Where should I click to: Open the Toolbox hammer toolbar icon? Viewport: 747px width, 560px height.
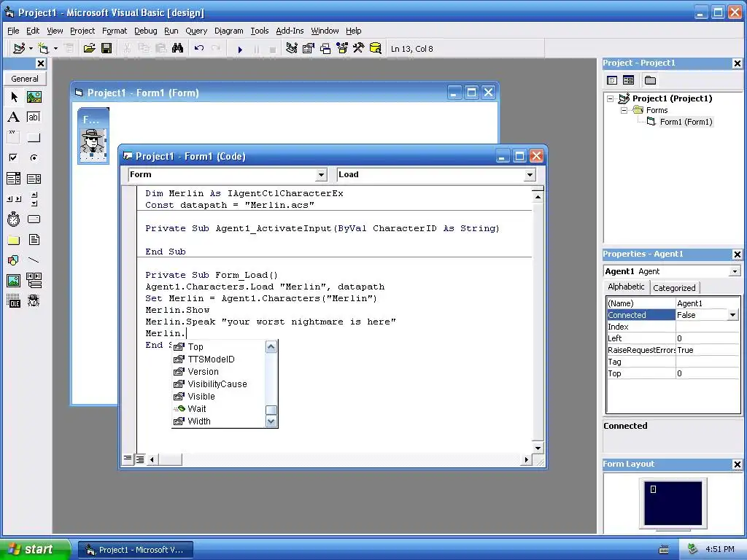tap(358, 48)
